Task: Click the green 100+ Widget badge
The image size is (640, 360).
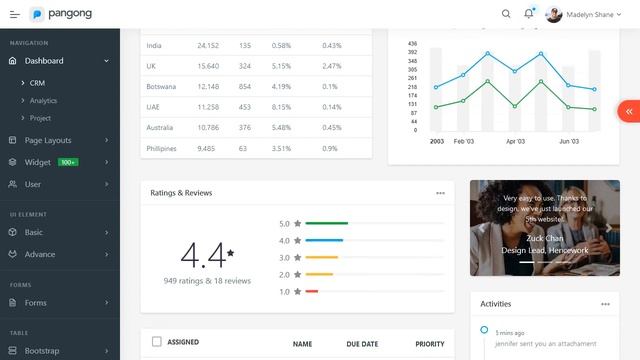Action: tap(68, 162)
